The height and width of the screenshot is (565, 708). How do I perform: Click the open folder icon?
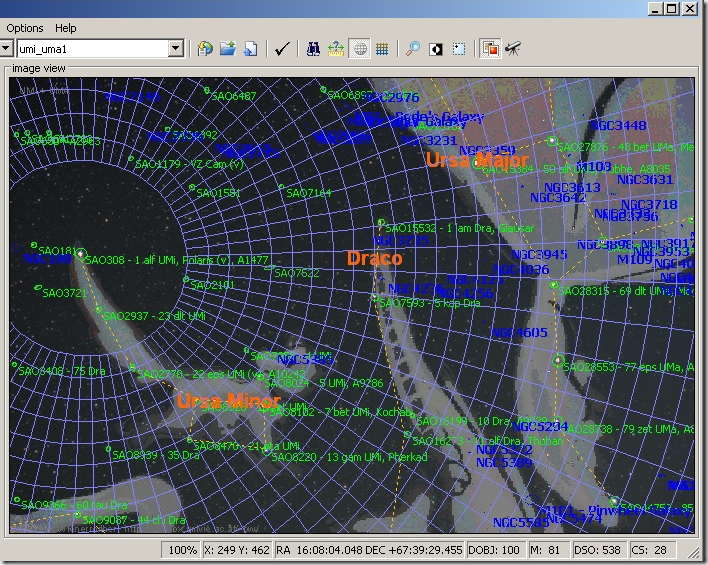click(228, 48)
